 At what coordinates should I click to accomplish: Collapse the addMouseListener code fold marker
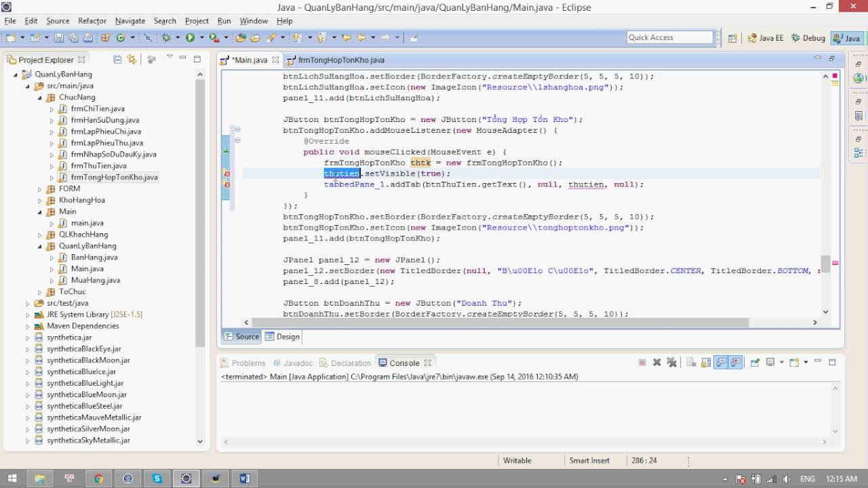[237, 130]
